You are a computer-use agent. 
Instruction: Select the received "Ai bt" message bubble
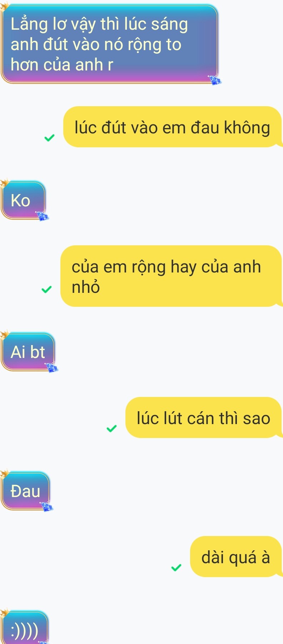coord(28,352)
